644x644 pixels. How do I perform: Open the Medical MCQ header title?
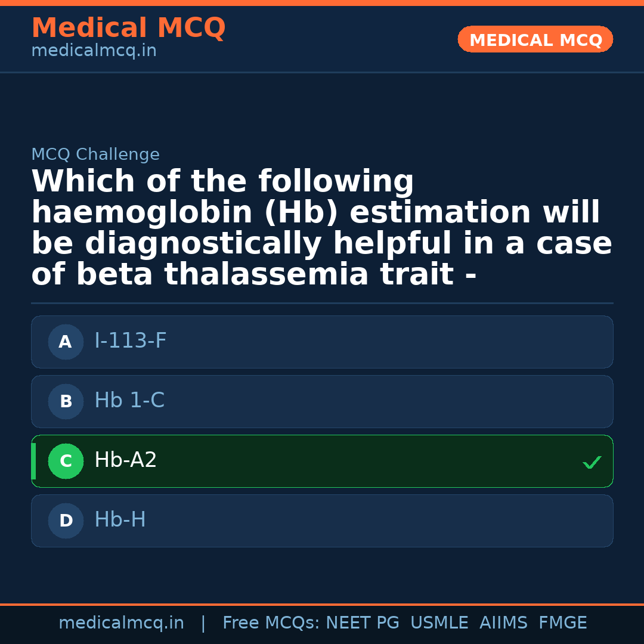coord(128,28)
